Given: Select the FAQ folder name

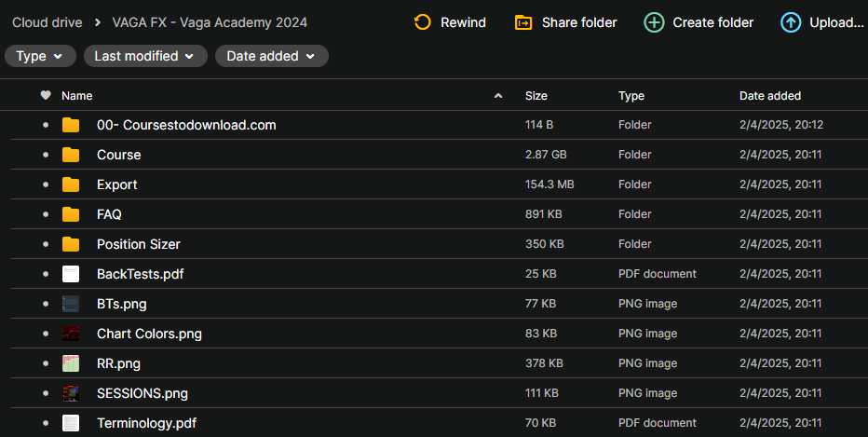Looking at the screenshot, I should (x=109, y=214).
